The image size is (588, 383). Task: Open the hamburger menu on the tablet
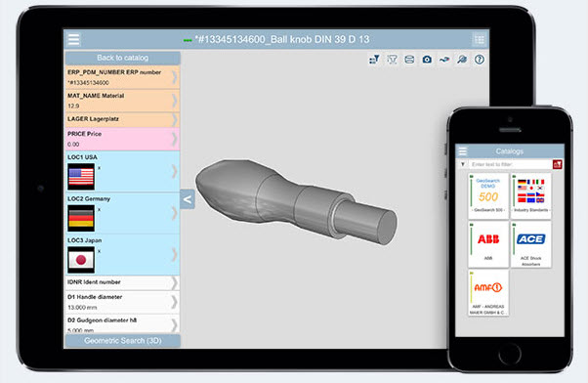tap(73, 39)
